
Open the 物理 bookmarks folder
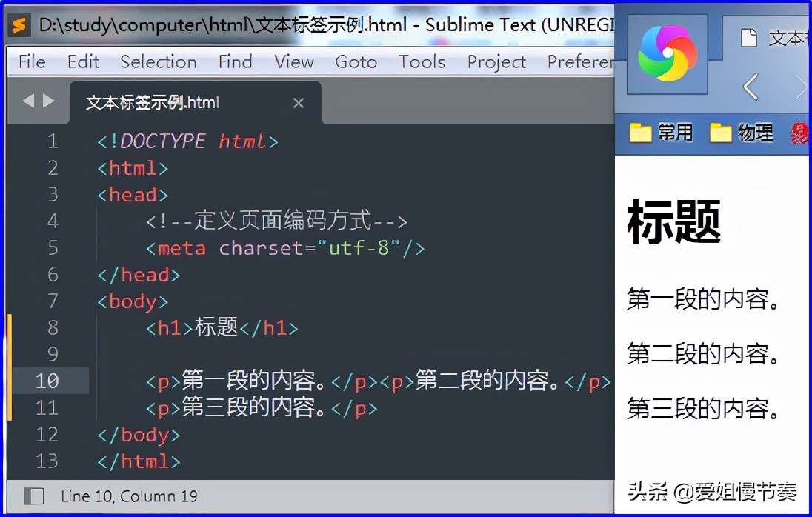click(741, 133)
